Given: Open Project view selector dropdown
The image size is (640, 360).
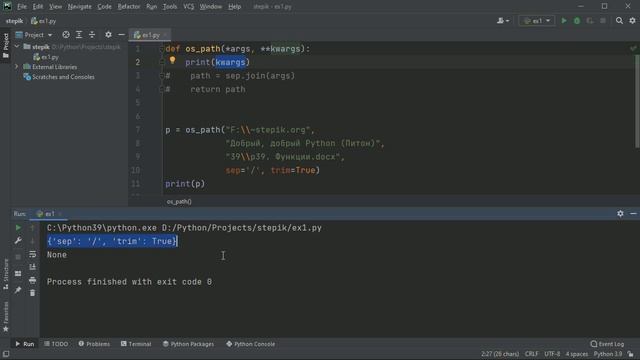Looking at the screenshot, I should click(34, 35).
